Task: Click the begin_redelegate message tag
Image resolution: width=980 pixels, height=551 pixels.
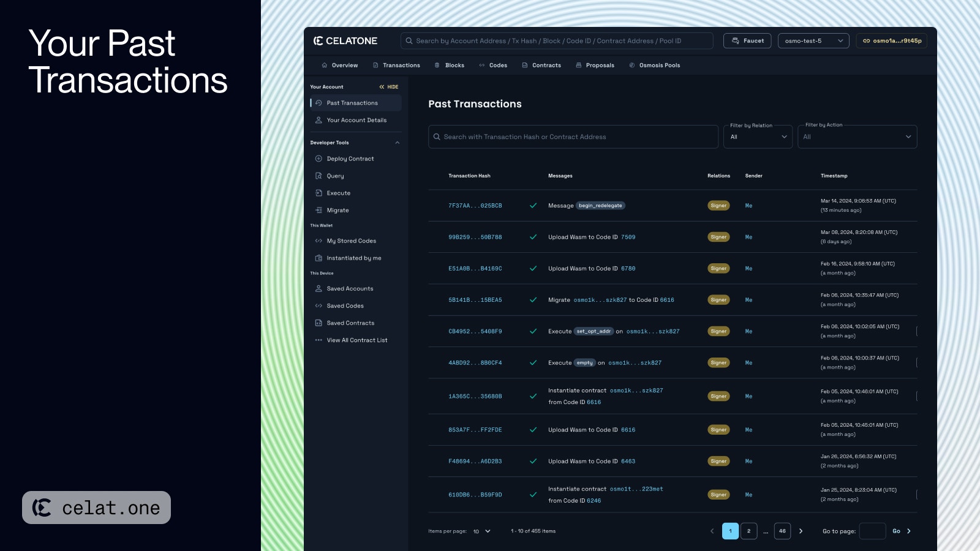Action: click(600, 206)
